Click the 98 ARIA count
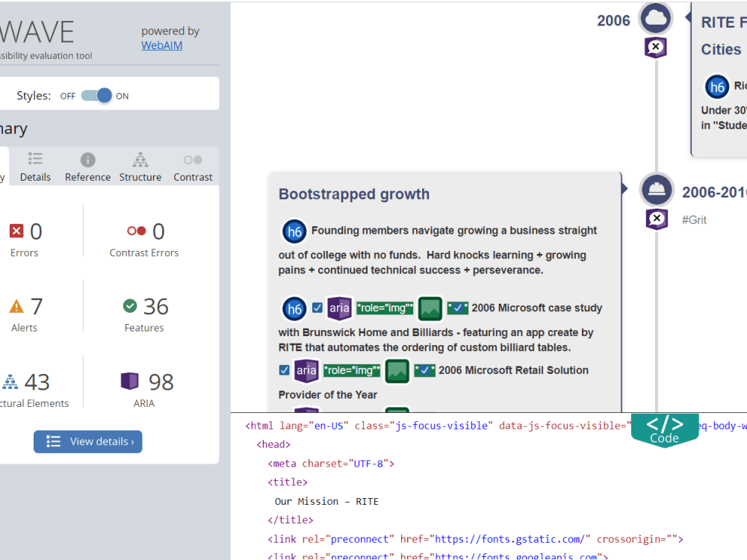The image size is (747, 560). click(x=161, y=382)
